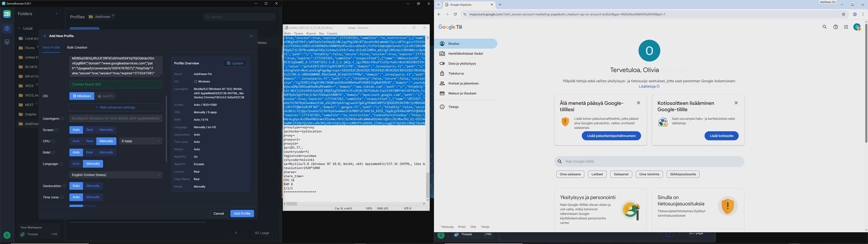868x244 pixels.
Task: Click Notepad horizontal scrollbar thumb
Action: click(x=292, y=204)
